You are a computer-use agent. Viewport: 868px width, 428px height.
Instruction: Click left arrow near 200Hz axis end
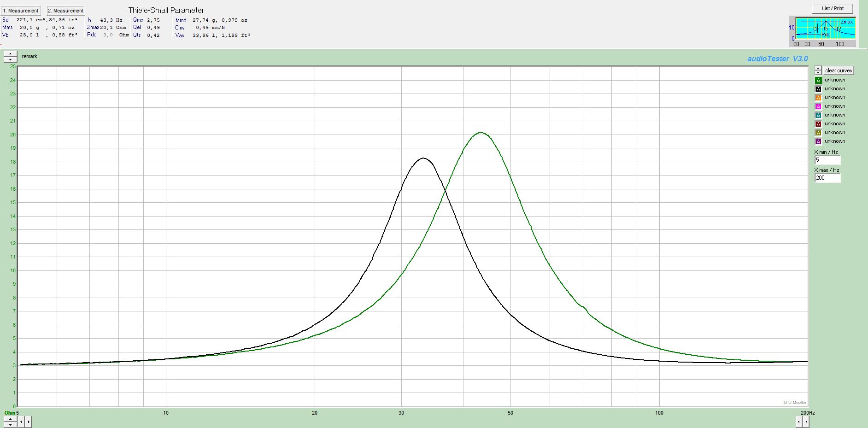(799, 422)
